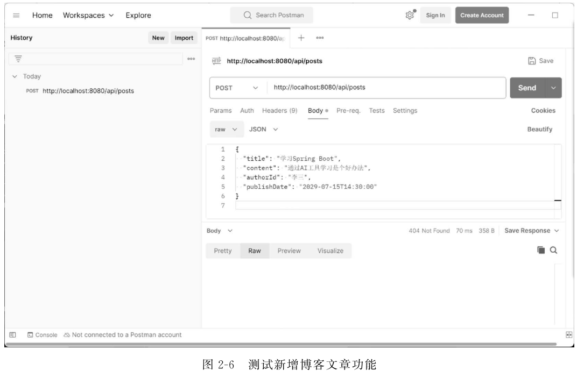
Task: Focus the Search Postman field
Action: [x=272, y=16]
